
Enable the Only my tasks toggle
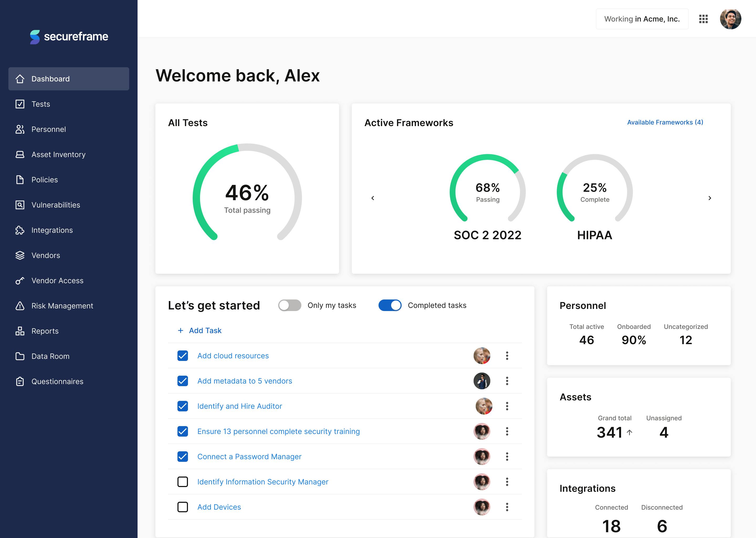(290, 305)
